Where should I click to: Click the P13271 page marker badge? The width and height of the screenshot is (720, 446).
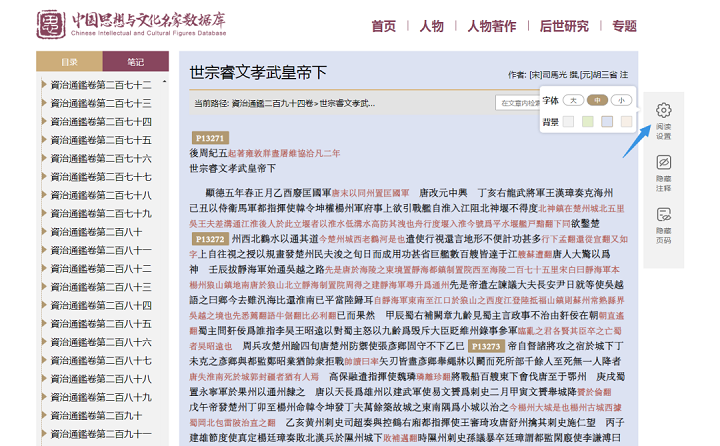click(211, 138)
